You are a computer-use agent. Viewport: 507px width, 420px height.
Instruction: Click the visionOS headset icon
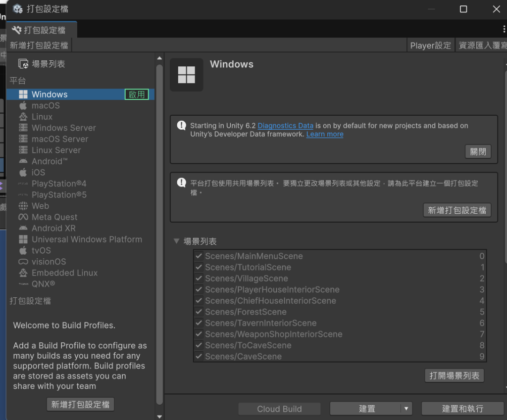click(23, 262)
